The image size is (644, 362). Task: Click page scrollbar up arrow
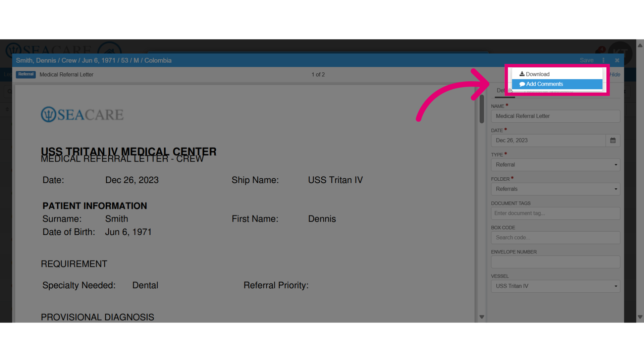click(640, 46)
